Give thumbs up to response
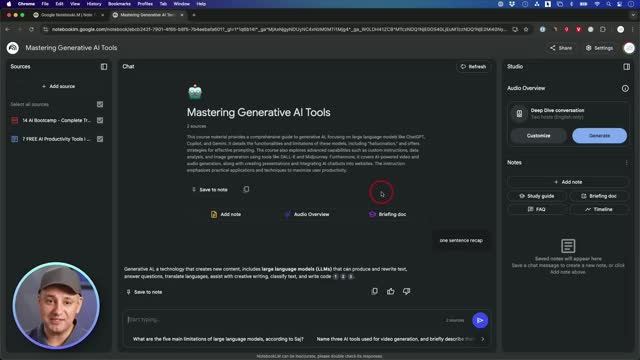The image size is (640, 360). 391,291
